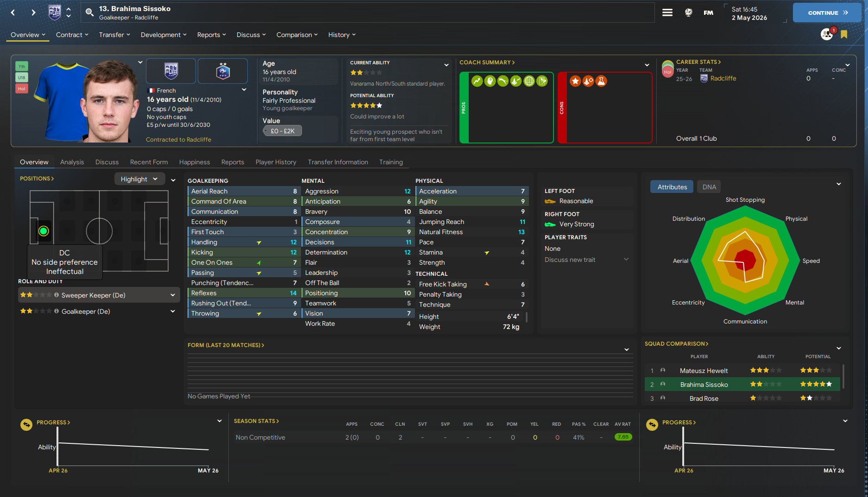Open the staff advice notification icon
The image size is (868, 497).
tap(827, 34)
